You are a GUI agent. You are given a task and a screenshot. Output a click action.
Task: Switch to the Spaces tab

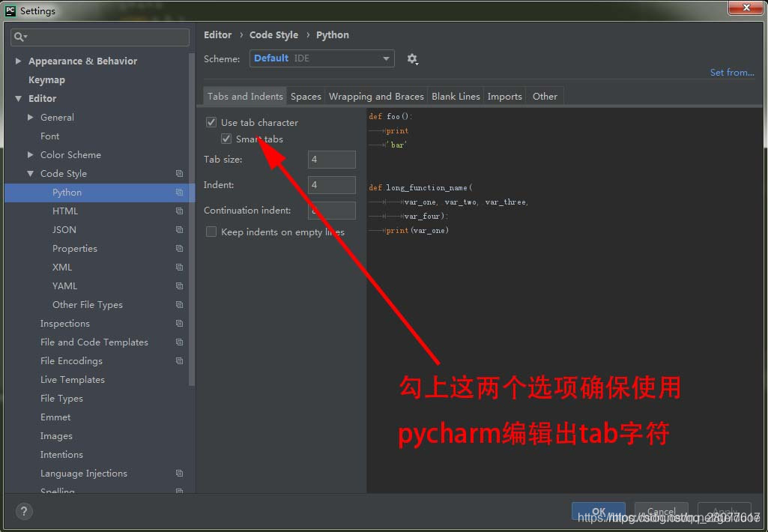[x=306, y=96]
